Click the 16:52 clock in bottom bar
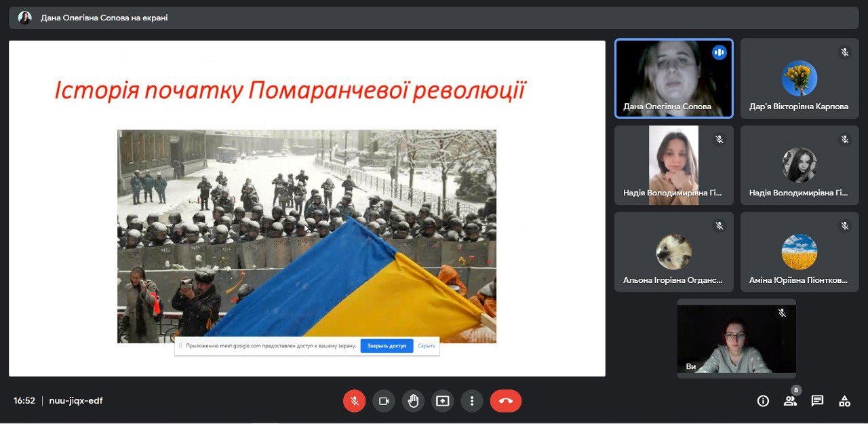Screen dimensions: 868x424 tap(24, 401)
